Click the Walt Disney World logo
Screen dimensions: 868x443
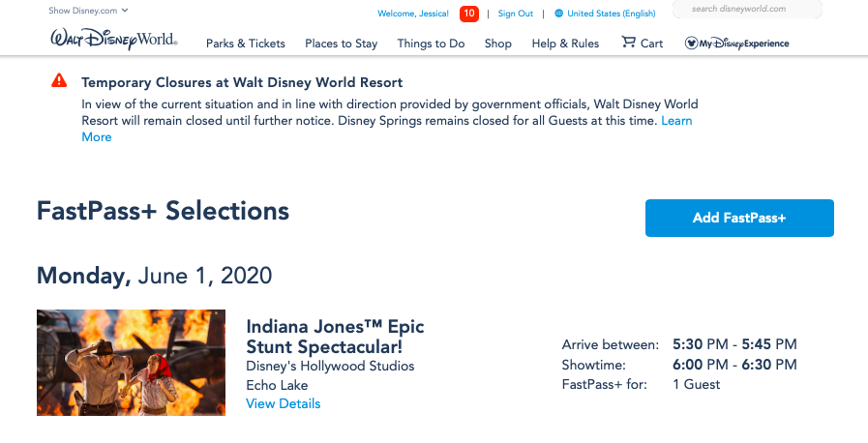[x=114, y=40]
